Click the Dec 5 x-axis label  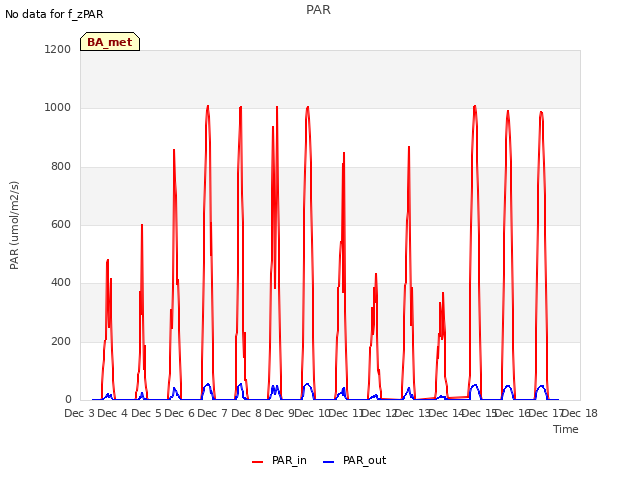pos(146,413)
